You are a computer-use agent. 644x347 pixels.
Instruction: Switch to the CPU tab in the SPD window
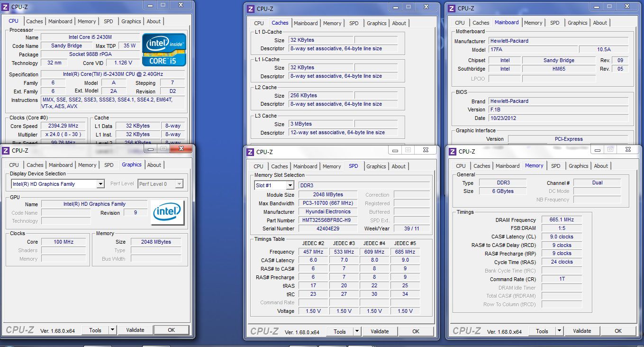(x=258, y=166)
